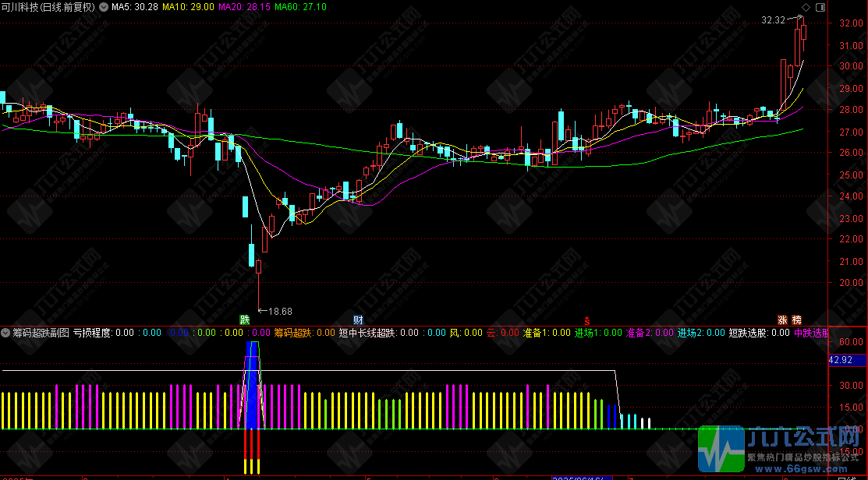Image resolution: width=868 pixels, height=480 pixels.
Task: Click the 筹码超跌副图 sub-chart name
Action: 41,333
